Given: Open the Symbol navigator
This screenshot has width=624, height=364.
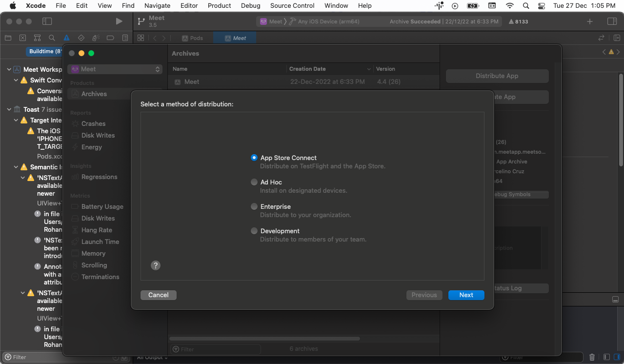Looking at the screenshot, I should click(37, 38).
